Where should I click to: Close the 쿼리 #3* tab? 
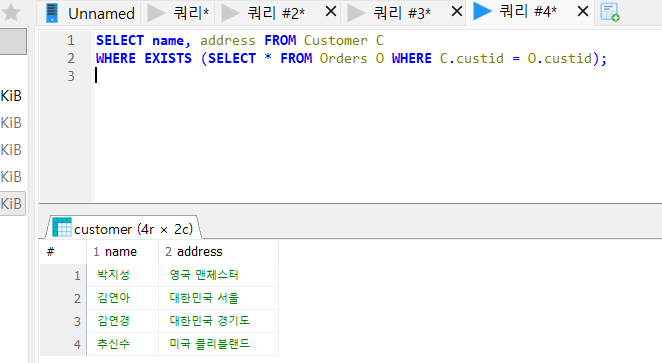[x=457, y=11]
